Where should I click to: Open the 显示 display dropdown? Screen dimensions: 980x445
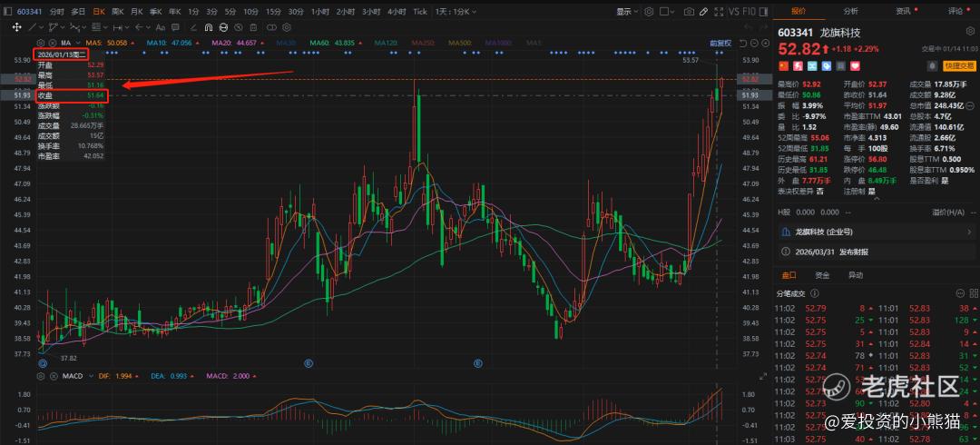pyautogui.click(x=627, y=12)
